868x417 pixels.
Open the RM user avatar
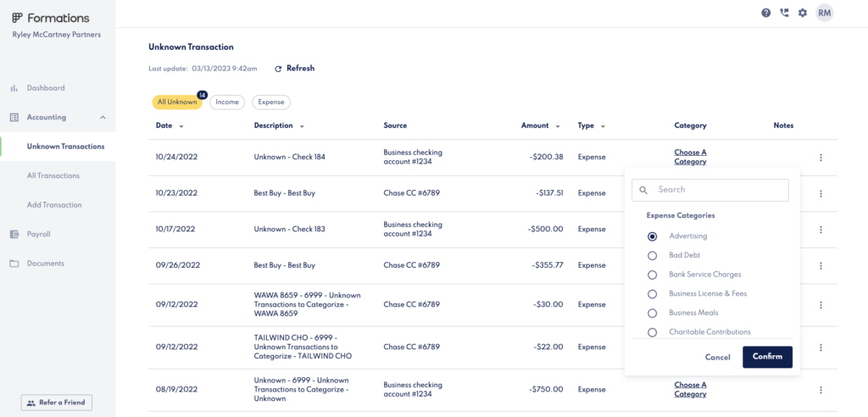[824, 13]
